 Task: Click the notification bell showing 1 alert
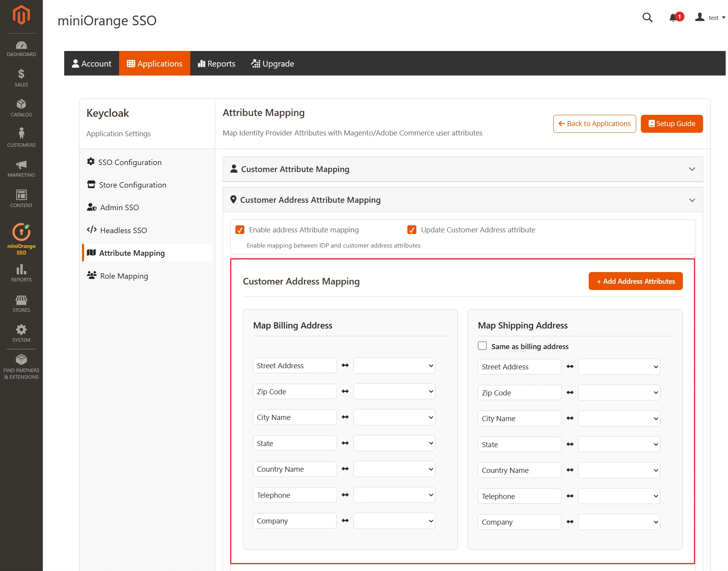pos(673,18)
